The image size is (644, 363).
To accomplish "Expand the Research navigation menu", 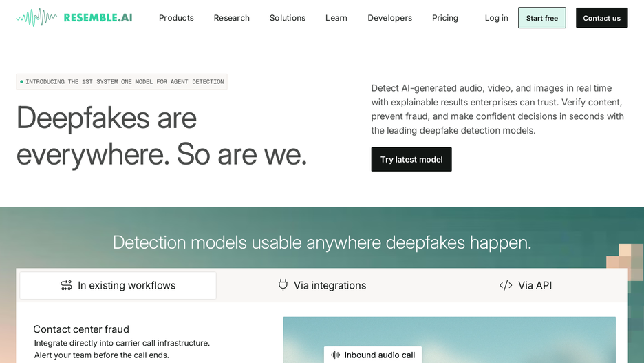I will coord(232,18).
